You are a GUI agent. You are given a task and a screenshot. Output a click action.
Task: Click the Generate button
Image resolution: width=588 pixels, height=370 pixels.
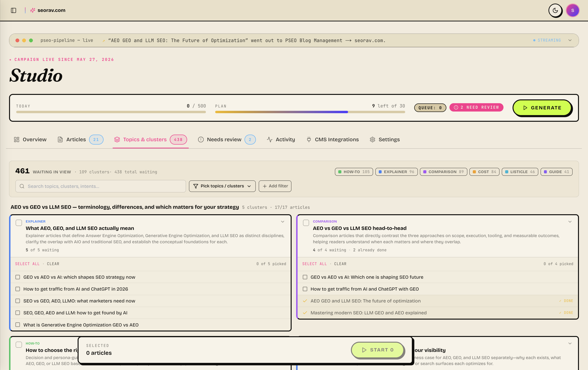pyautogui.click(x=542, y=108)
